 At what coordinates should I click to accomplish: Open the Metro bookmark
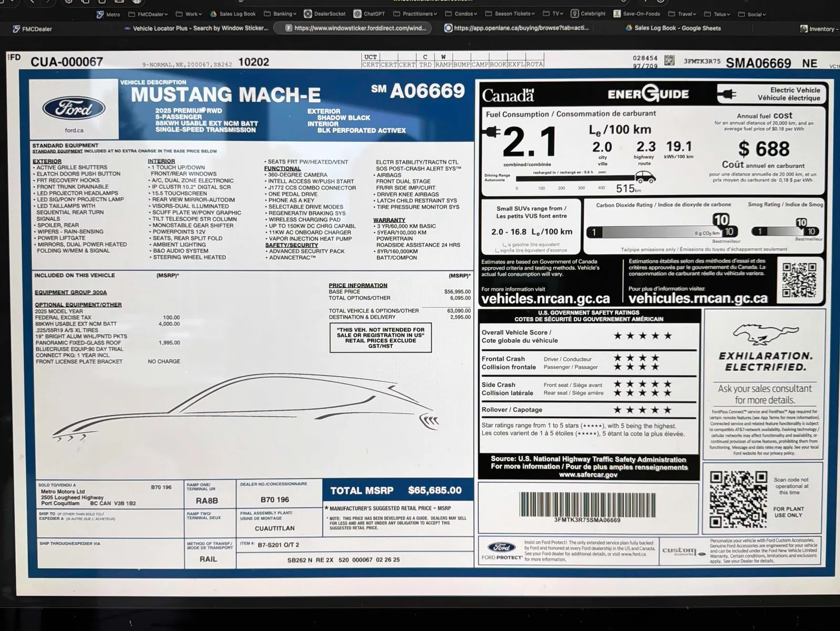pyautogui.click(x=108, y=14)
